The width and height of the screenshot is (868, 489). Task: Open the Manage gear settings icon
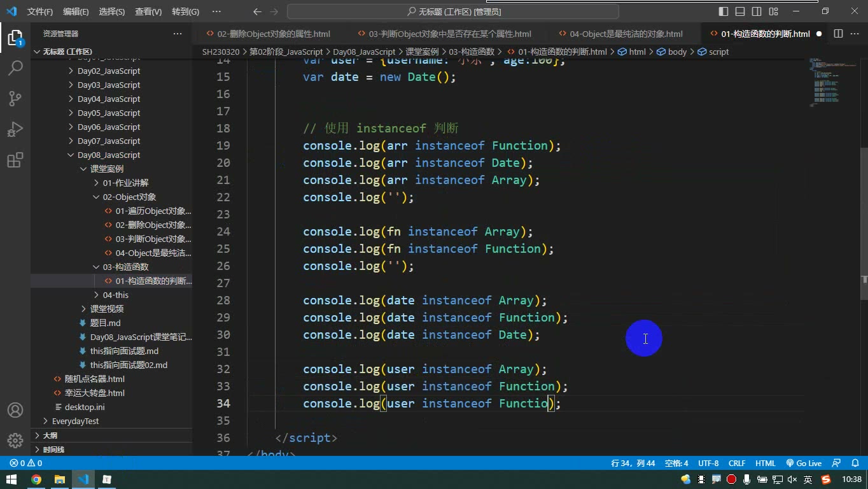(x=15, y=441)
